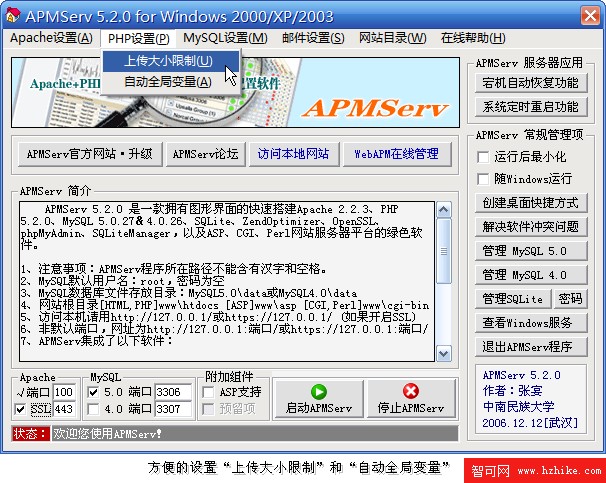This screenshot has height=483, width=606.
Task: Toggle MySQL 5.0 checkbox
Action: point(93,392)
